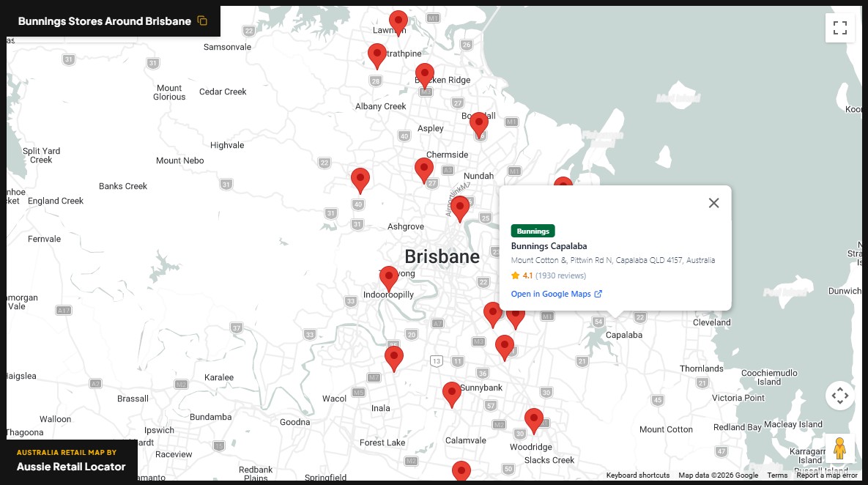Click the Ipswich label
The height and width of the screenshot is (485, 868).
[159, 430]
